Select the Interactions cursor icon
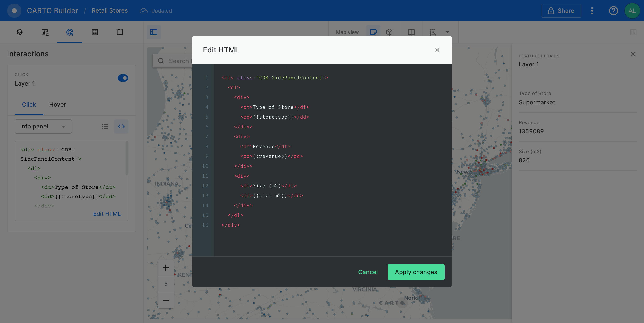This screenshot has height=323, width=644. (70, 32)
